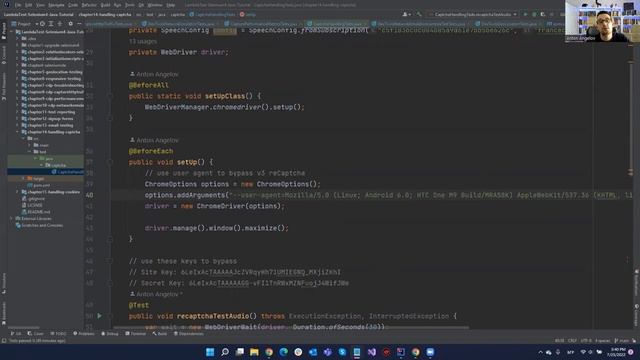Click run gutter icon beside recaptchaTestAudio
Viewport: 640px width, 360px height.
pos(100,316)
